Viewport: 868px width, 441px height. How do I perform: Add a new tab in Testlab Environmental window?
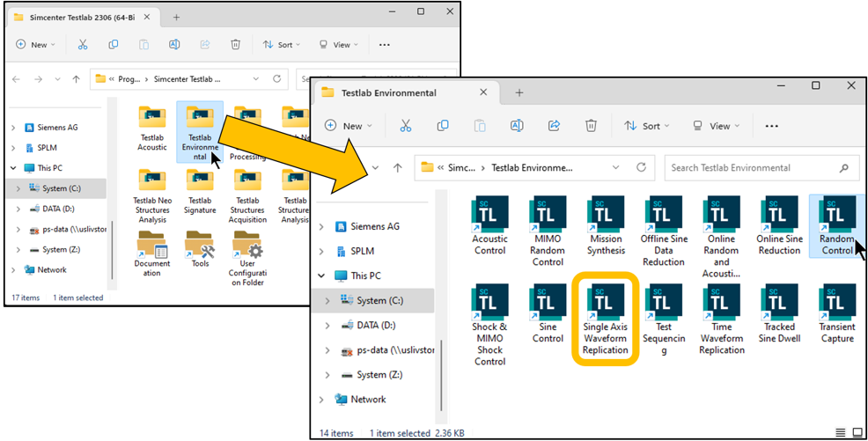[x=519, y=92]
